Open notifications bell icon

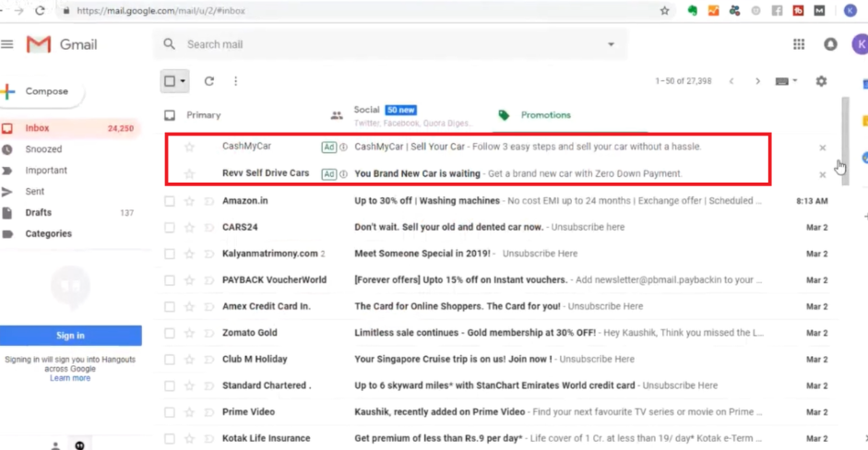(830, 44)
